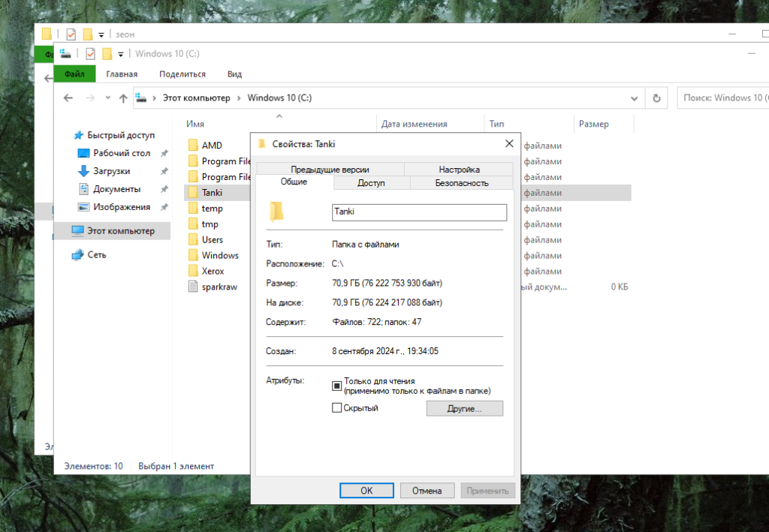Open the Поделиться ribbon tab

182,74
